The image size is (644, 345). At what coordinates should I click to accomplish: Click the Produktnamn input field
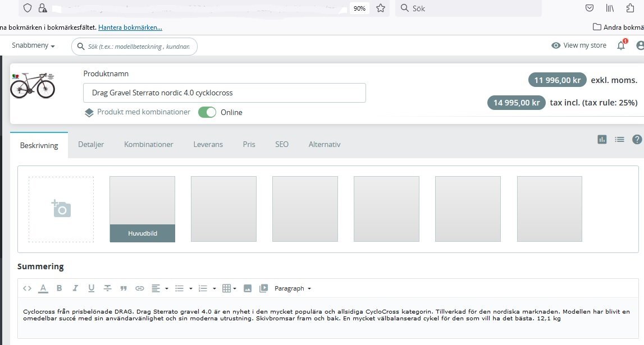click(224, 93)
